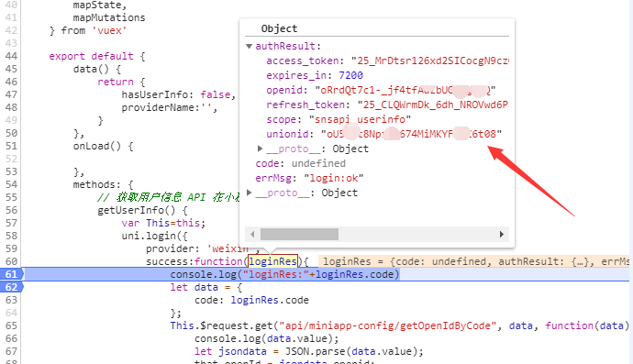Toggle the breakpoint on line 61
Viewport: 633px width, 364px height.
tap(12, 274)
